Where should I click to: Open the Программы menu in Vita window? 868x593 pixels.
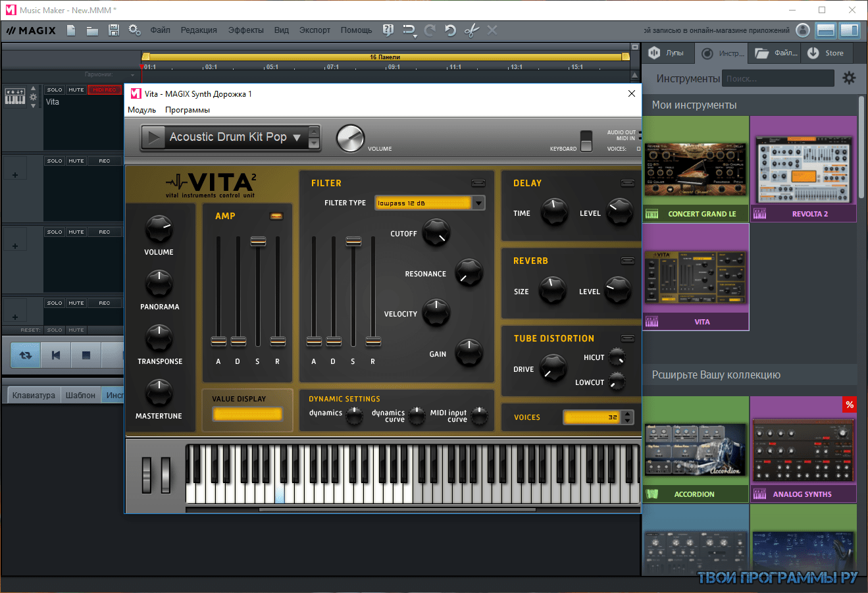click(188, 110)
